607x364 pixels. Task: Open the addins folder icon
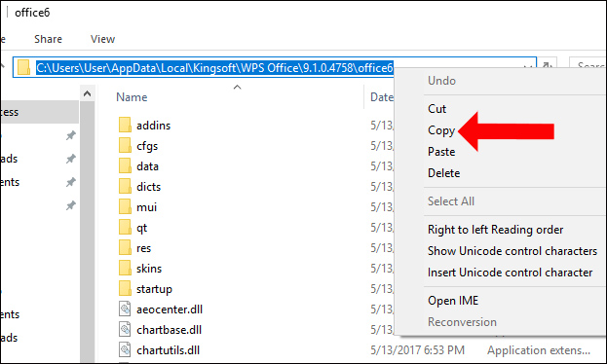point(125,126)
